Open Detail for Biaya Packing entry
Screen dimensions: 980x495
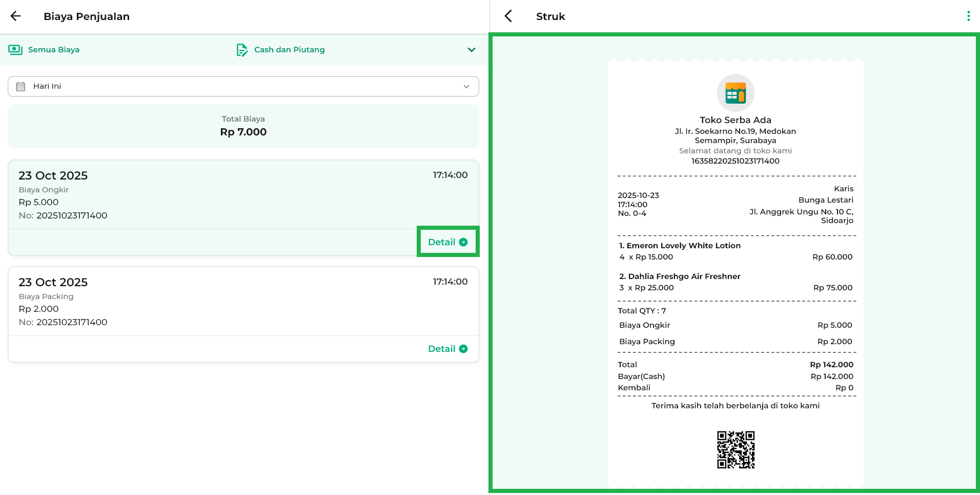[442, 349]
